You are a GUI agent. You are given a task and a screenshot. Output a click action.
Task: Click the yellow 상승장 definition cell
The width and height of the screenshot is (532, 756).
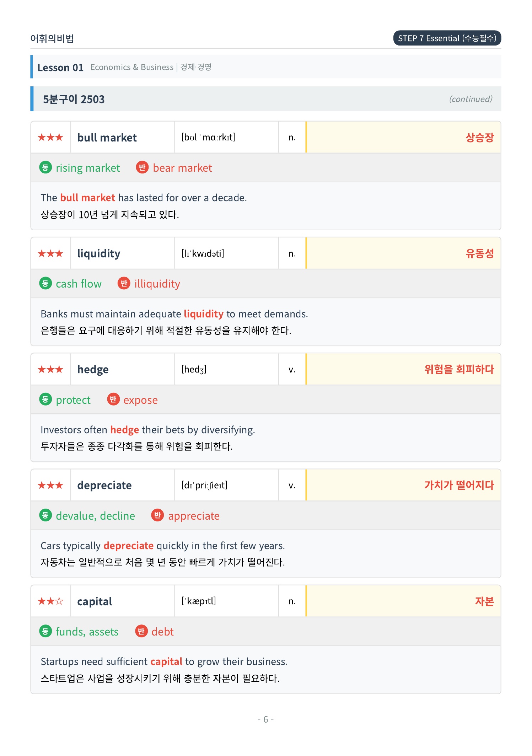coord(403,137)
